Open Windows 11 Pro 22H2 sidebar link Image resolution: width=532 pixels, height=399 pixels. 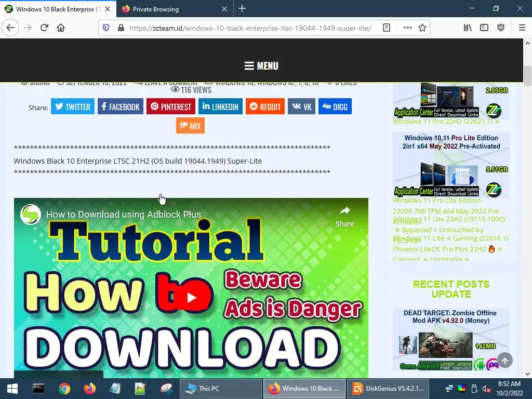pyautogui.click(x=446, y=121)
